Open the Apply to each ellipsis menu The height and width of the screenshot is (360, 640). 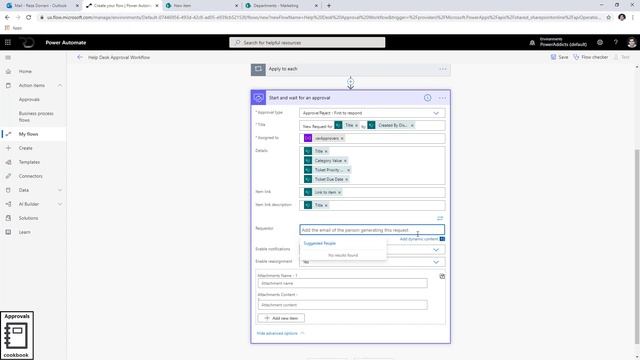point(443,69)
